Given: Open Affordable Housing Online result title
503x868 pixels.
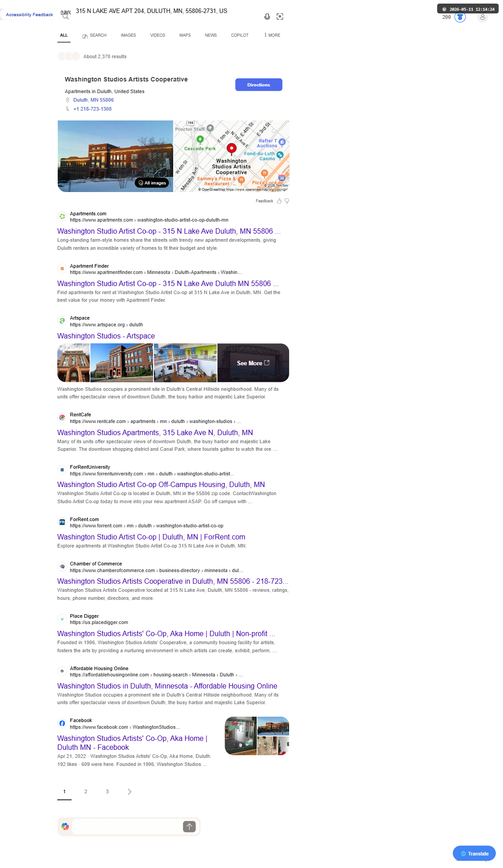Looking at the screenshot, I should [x=167, y=686].
